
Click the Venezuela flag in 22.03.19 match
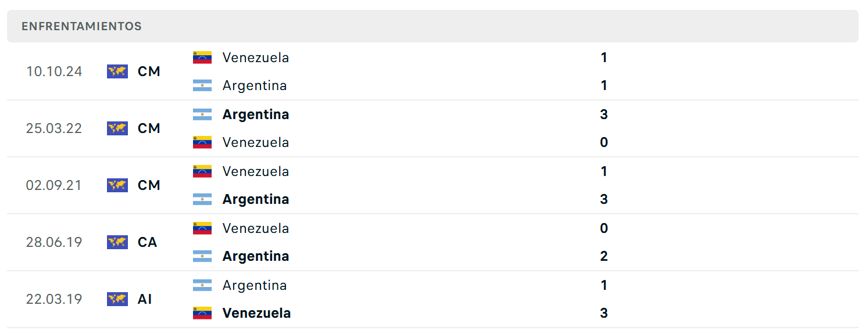202,313
